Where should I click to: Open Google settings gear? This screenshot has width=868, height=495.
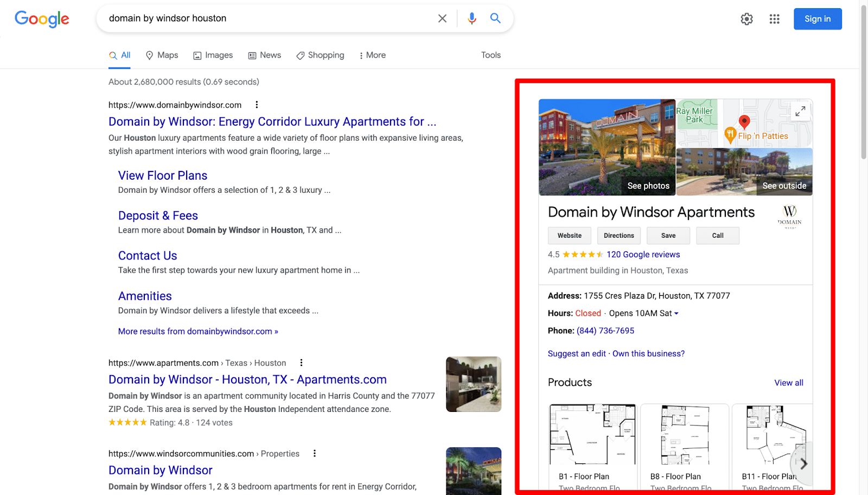(x=747, y=19)
